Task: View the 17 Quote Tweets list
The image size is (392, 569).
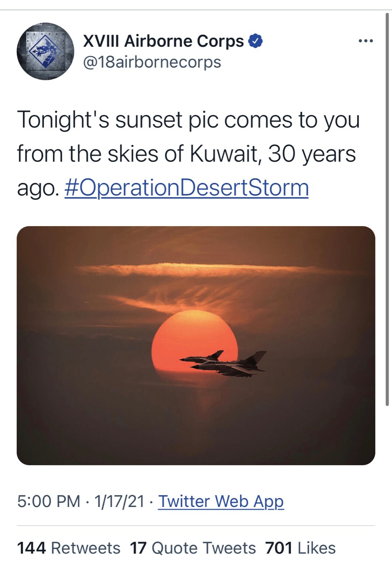Action: [193, 548]
